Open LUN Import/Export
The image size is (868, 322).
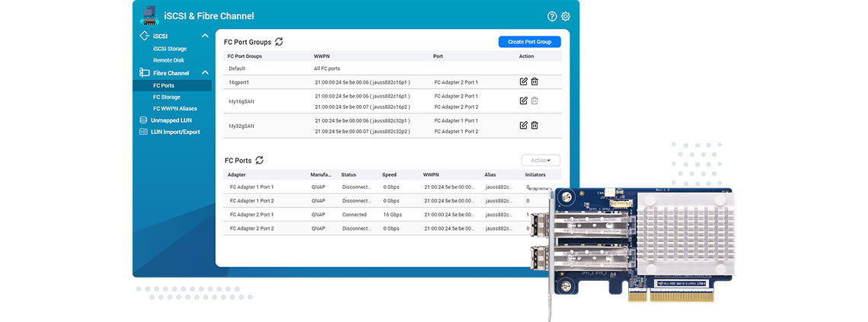coord(175,132)
